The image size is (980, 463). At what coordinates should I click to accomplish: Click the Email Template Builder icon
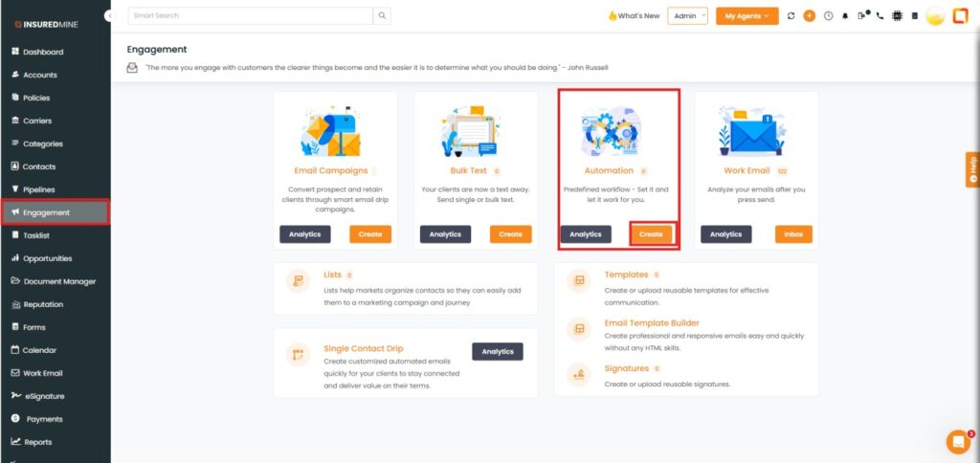pos(577,328)
